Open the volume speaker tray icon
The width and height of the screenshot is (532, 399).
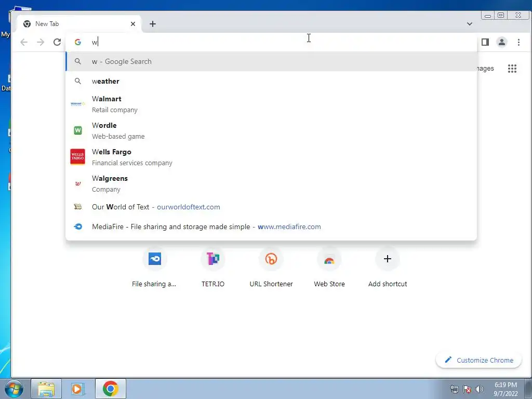480,389
